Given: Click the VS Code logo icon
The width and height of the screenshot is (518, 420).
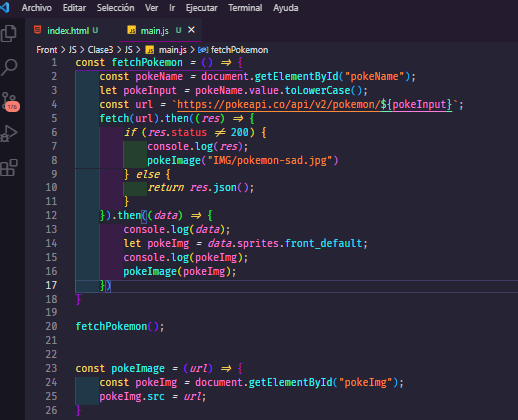Looking at the screenshot, I should coord(5,7).
